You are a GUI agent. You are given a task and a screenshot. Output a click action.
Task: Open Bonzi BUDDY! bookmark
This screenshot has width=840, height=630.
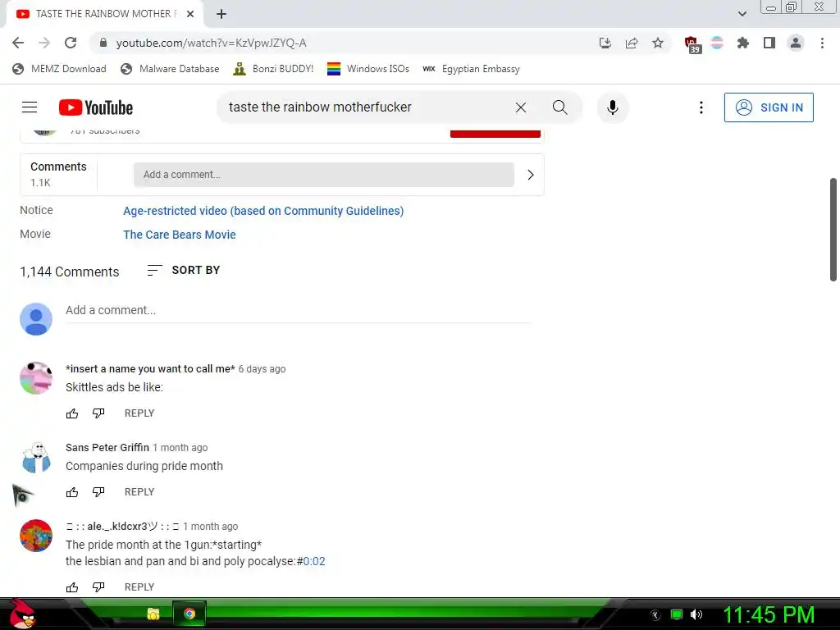click(273, 69)
